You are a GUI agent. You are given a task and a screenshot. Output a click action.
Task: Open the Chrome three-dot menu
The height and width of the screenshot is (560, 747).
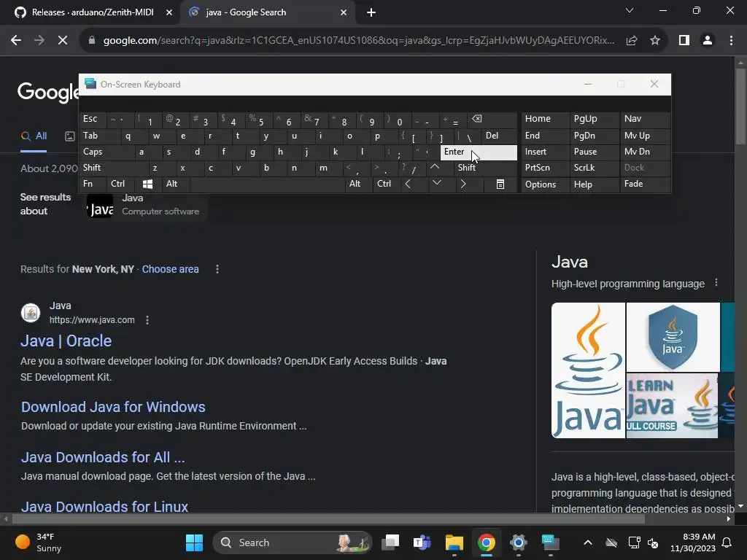pos(731,41)
